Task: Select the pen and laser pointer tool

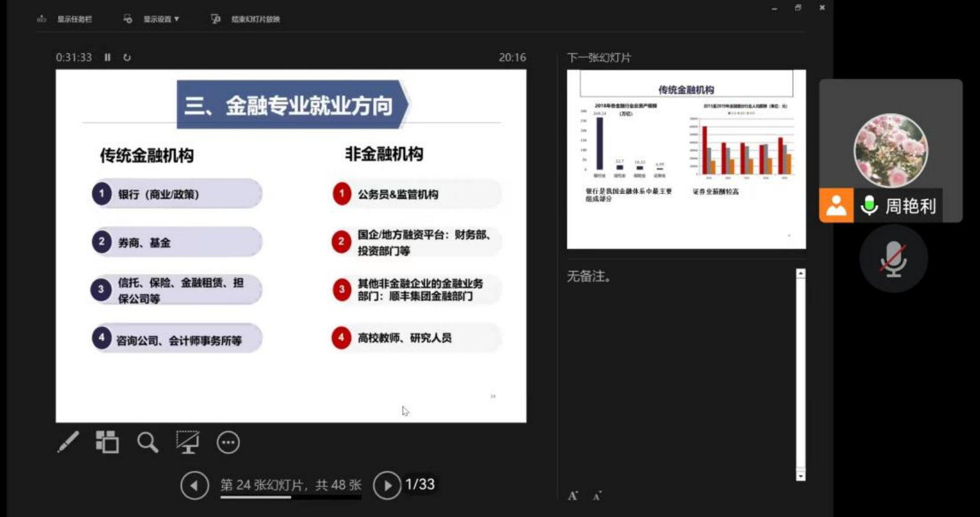Action: (68, 442)
